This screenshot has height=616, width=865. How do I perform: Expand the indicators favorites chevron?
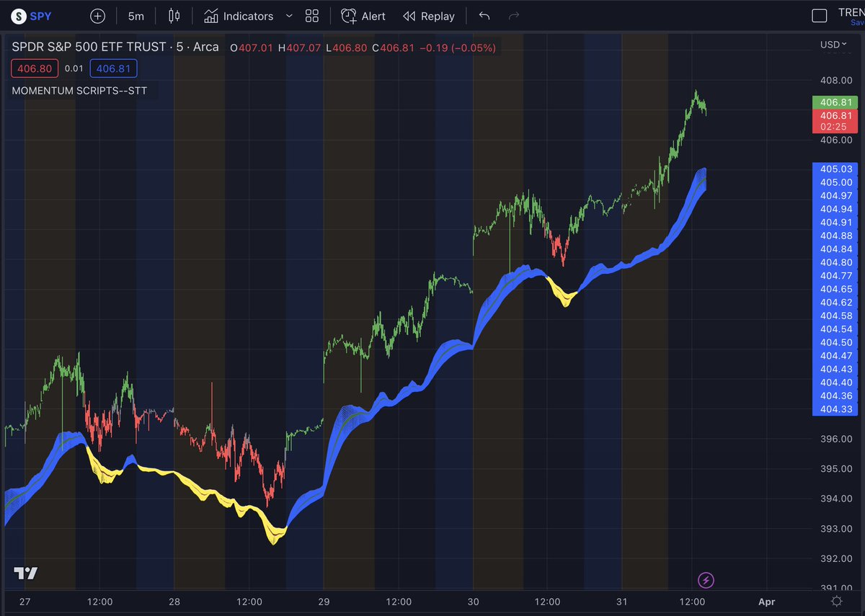(289, 16)
